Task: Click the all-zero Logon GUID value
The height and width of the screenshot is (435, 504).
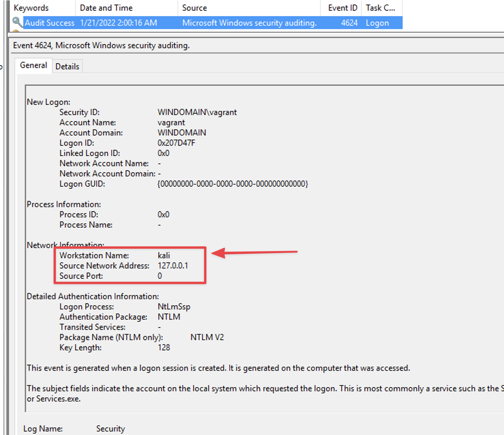Action: pyautogui.click(x=232, y=184)
